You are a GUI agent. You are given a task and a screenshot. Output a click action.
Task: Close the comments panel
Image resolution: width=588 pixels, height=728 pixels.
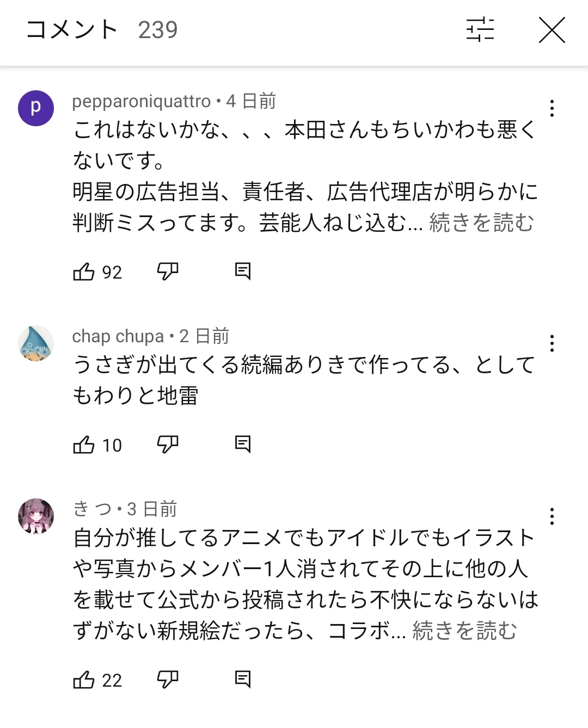pyautogui.click(x=552, y=29)
